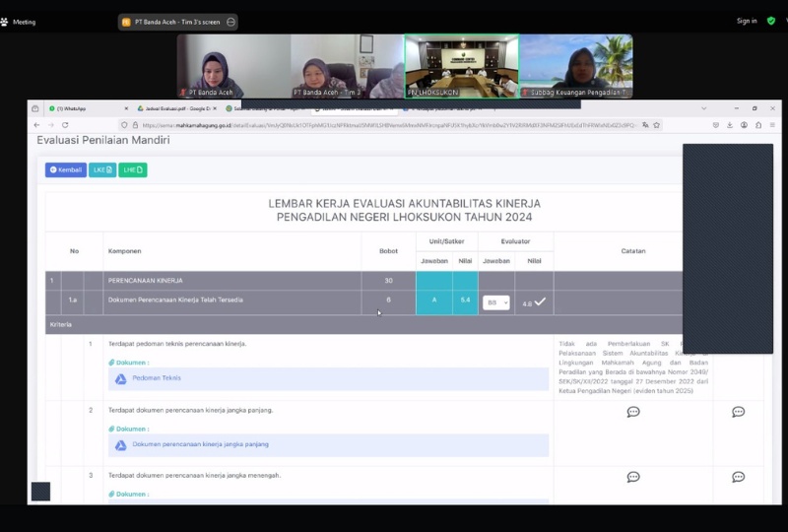
Task: Open screen share options ellipsis menu
Action: point(230,22)
